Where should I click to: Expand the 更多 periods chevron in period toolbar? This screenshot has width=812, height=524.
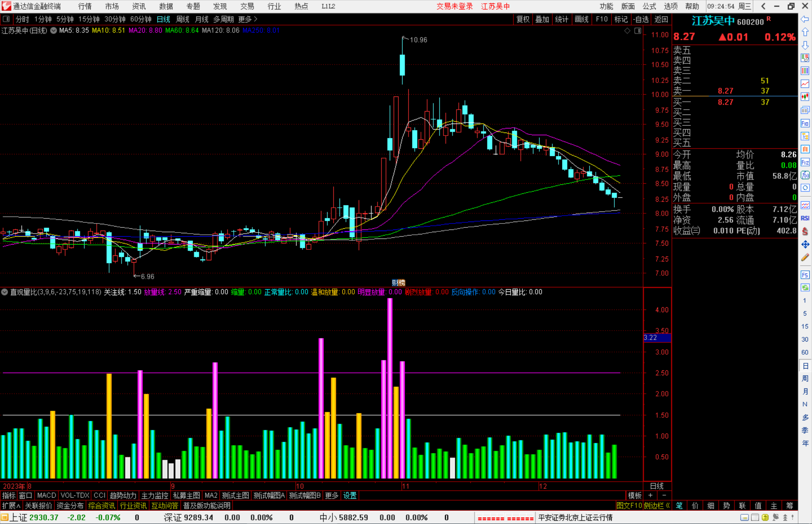248,19
